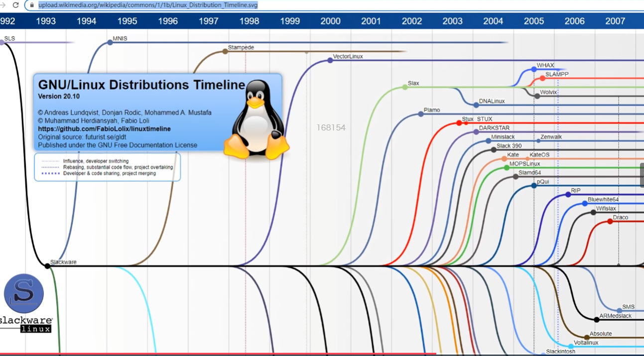This screenshot has width=644, height=356.
Task: Click the ARMedslack label
Action: pyautogui.click(x=615, y=316)
